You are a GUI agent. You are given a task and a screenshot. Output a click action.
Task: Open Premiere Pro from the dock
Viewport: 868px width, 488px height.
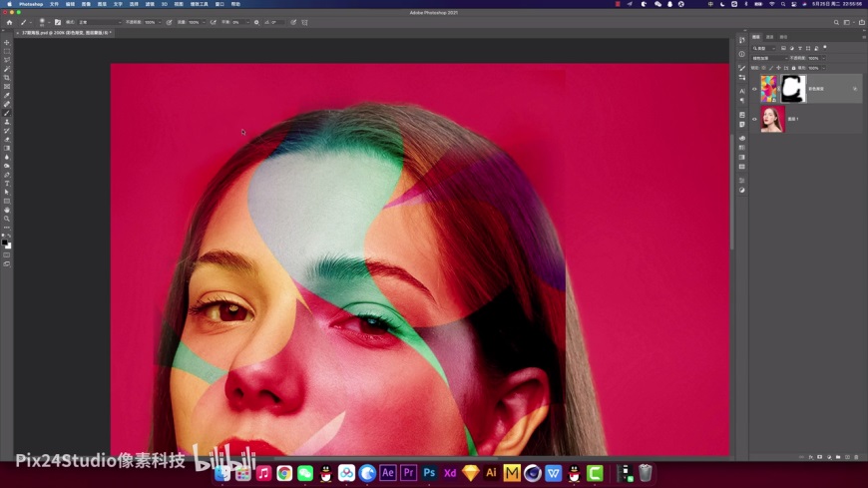(408, 473)
